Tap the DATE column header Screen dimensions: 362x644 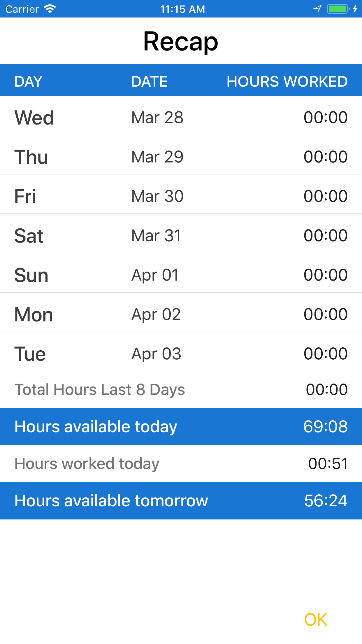click(149, 81)
